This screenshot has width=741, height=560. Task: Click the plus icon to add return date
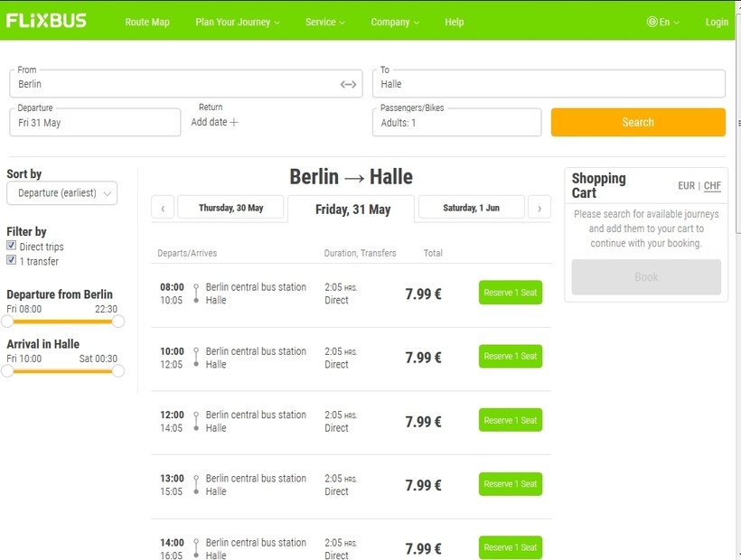[234, 123]
